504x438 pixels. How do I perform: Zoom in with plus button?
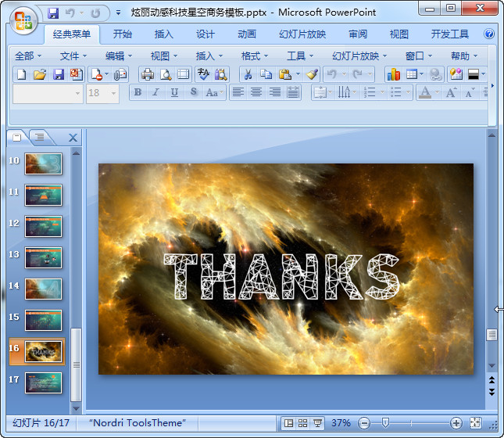click(x=456, y=423)
